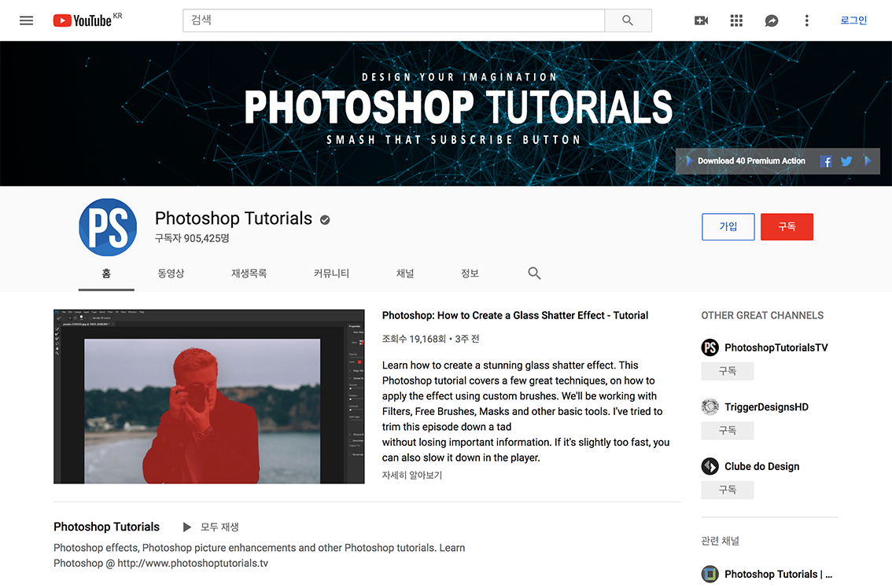Click the Clube do Design avatar
The image size is (892, 588).
tap(710, 466)
